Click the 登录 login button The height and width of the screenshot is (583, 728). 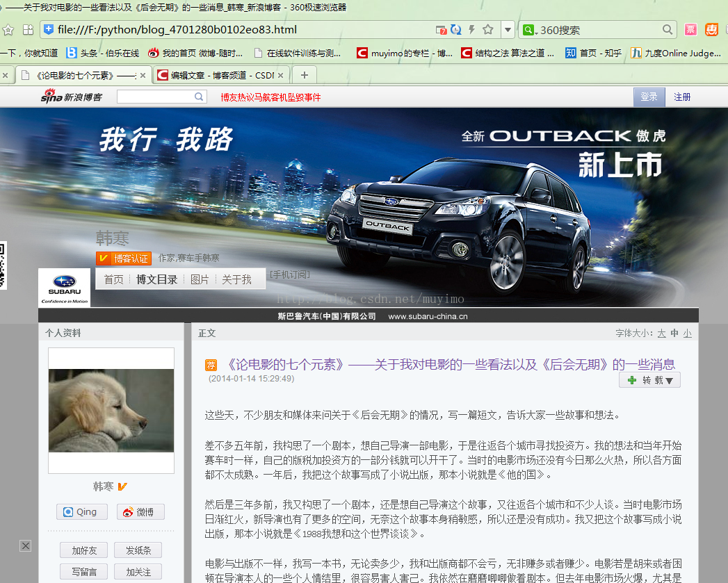tap(649, 97)
